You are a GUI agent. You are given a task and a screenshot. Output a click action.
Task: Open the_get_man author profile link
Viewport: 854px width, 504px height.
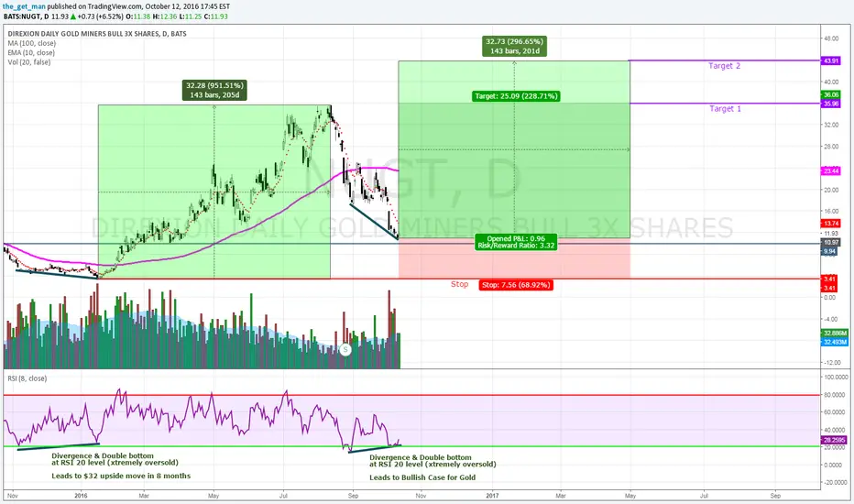point(24,6)
